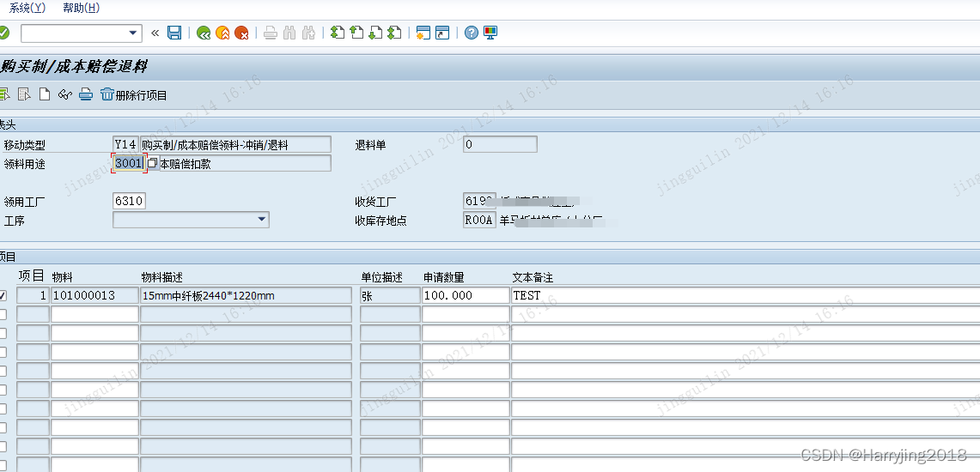Click the Save floppy disk icon

174,33
